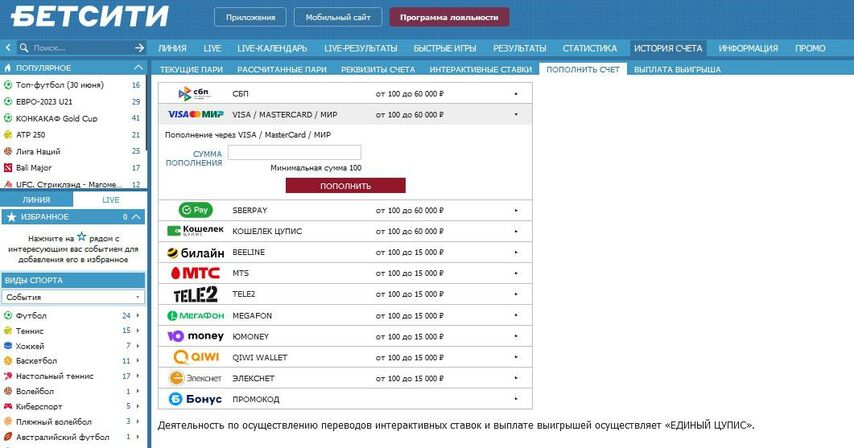This screenshot has height=448, width=854.
Task: Expand the Теннис sport arrow
Action: coord(138,330)
